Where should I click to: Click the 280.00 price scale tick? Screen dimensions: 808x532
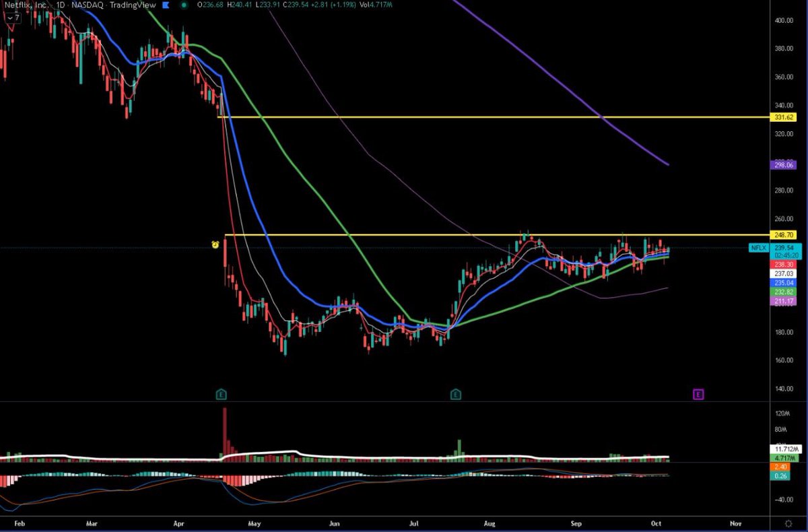(x=784, y=191)
